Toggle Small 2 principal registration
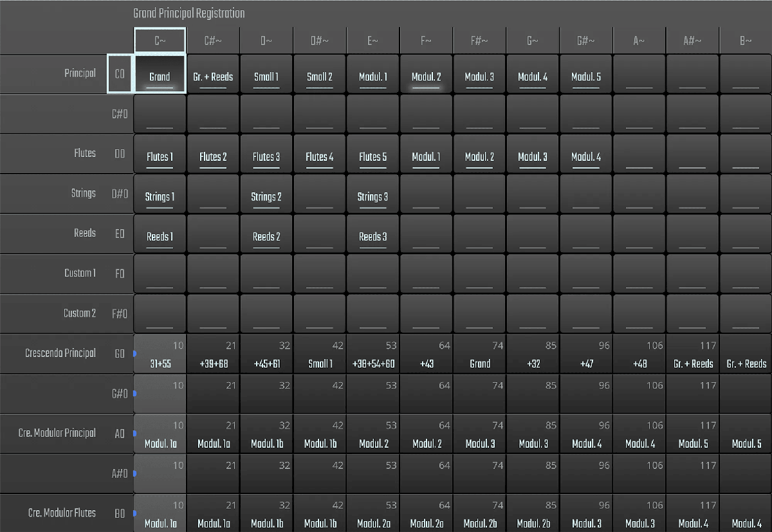Viewport: 772px width, 532px height. coord(320,75)
